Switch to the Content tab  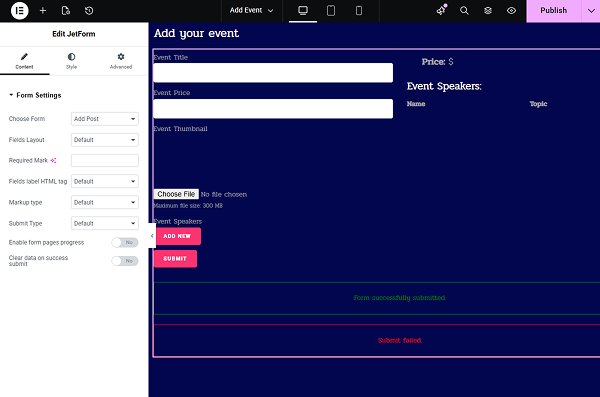(24, 61)
